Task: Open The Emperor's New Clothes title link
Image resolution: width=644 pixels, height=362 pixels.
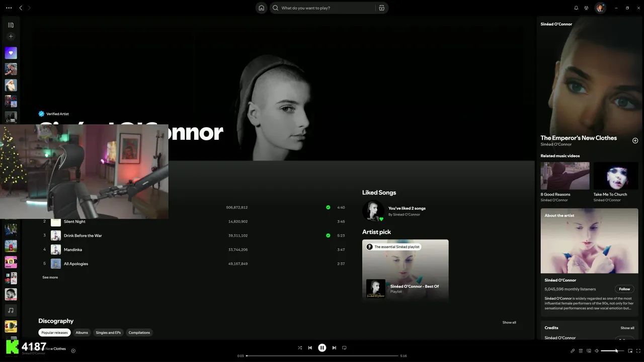Action: tap(579, 138)
